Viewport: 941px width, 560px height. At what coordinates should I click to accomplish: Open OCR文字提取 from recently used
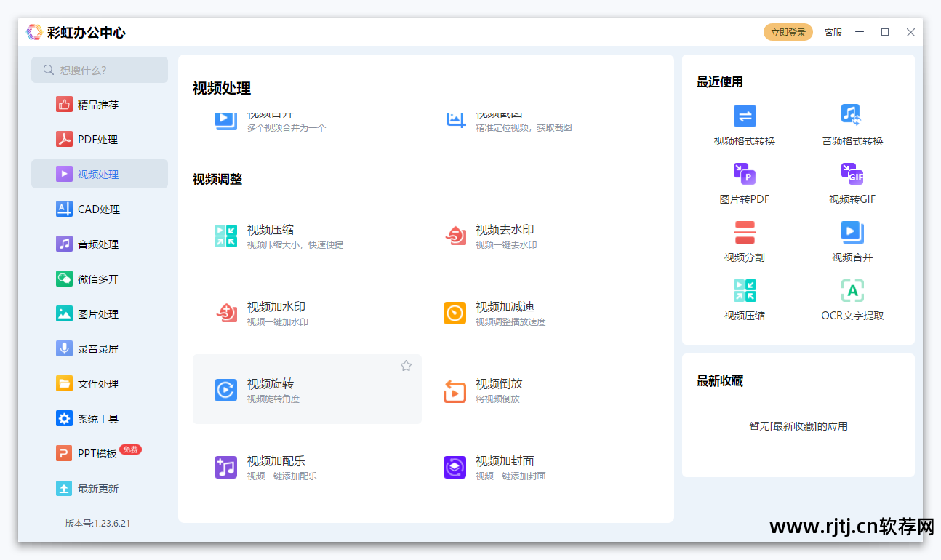(x=852, y=300)
